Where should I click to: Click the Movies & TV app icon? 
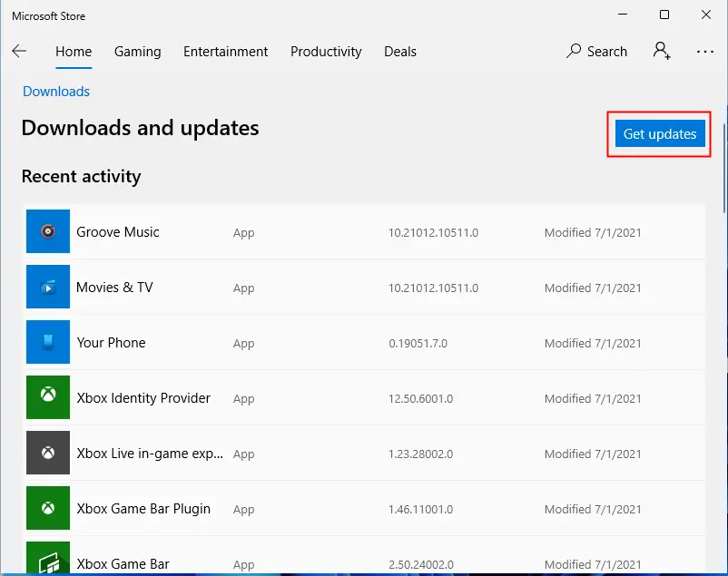click(x=48, y=287)
